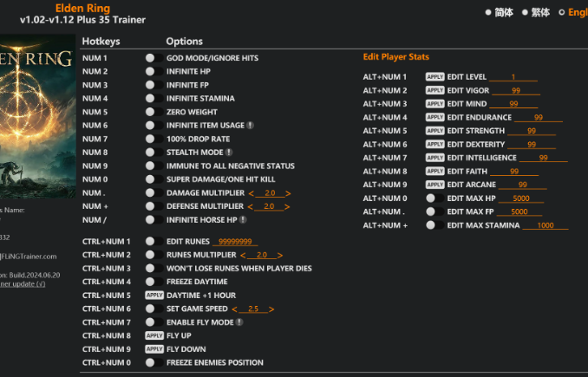This screenshot has width=588, height=377.
Task: Toggle Infinite Item Usage switch
Action: pos(154,126)
